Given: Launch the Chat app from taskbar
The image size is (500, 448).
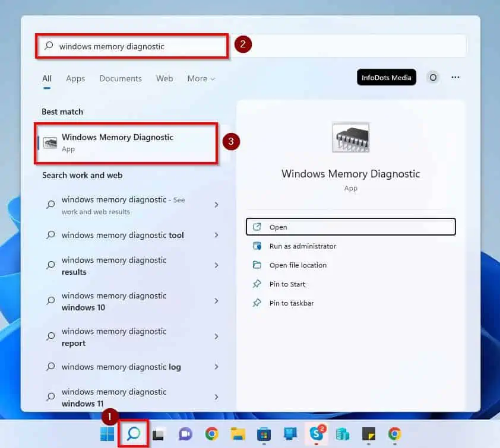Looking at the screenshot, I should tap(185, 434).
